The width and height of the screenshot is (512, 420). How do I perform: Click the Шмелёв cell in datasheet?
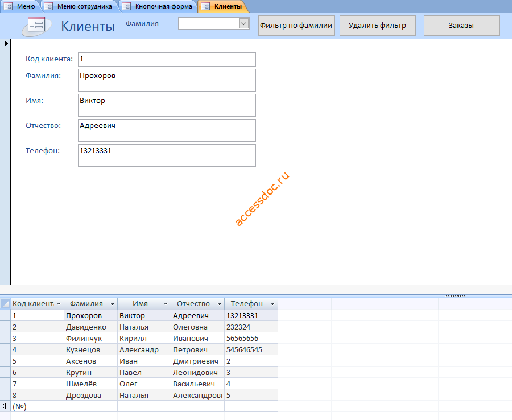point(91,384)
